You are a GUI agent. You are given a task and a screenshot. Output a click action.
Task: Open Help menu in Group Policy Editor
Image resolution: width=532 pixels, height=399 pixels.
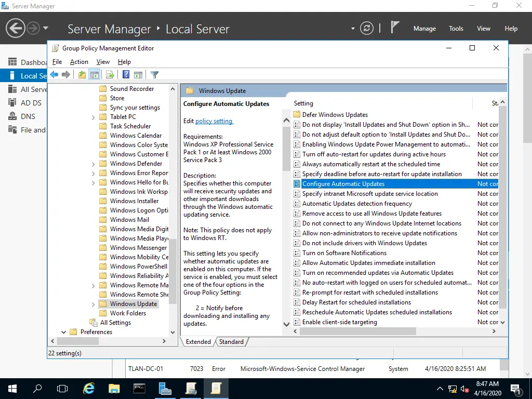click(x=124, y=62)
